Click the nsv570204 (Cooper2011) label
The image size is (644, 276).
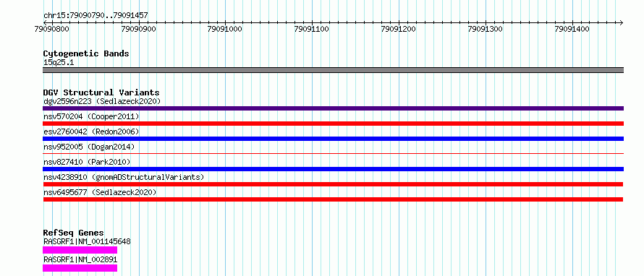91,116
